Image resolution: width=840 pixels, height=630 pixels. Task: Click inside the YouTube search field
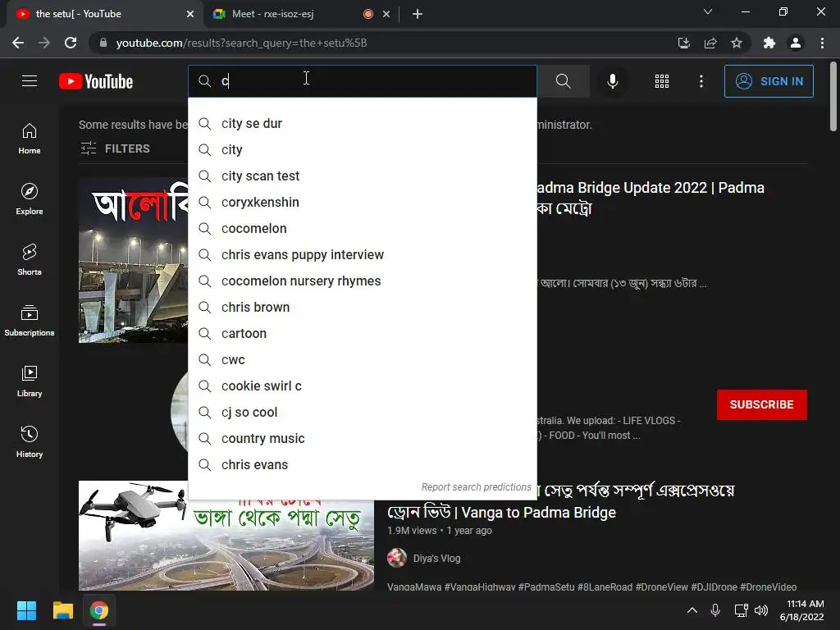[362, 81]
